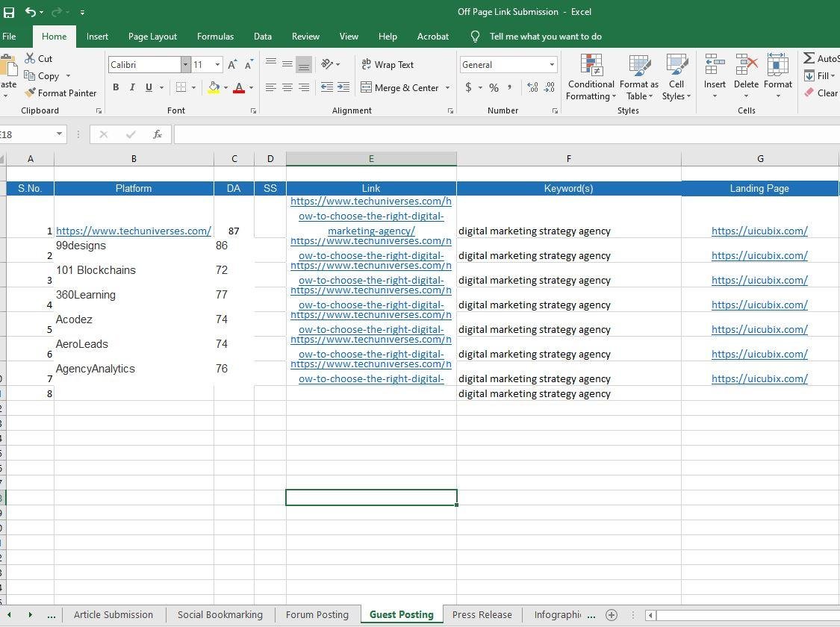Toggle Top Align vertical alignment

click(271, 64)
